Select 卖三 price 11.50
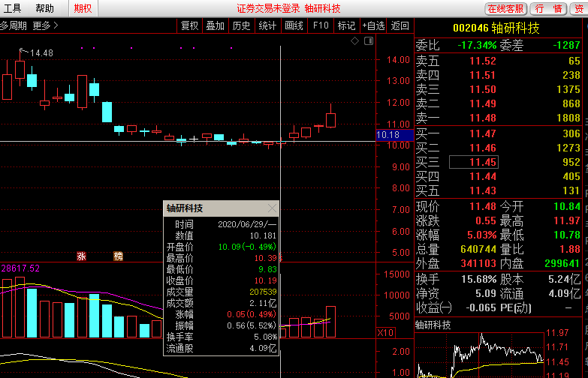 pos(483,89)
